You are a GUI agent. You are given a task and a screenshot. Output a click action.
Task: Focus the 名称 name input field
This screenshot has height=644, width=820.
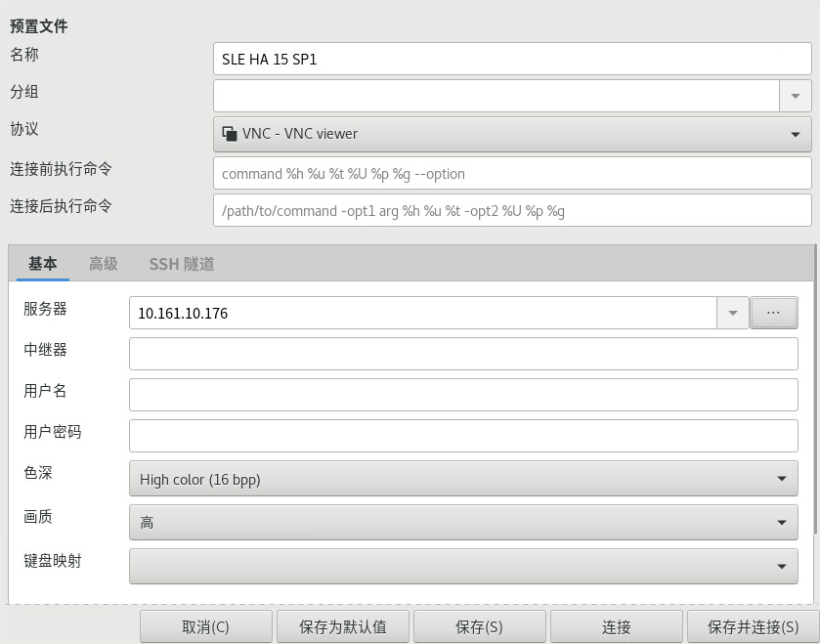tap(511, 59)
